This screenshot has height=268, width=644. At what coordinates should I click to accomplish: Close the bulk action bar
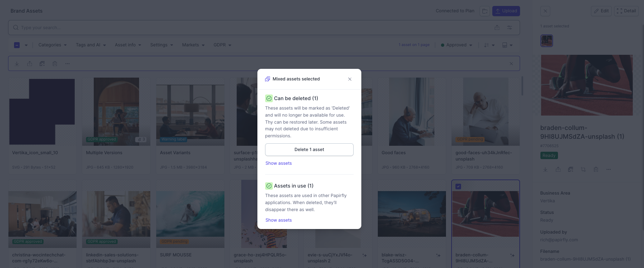(511, 64)
